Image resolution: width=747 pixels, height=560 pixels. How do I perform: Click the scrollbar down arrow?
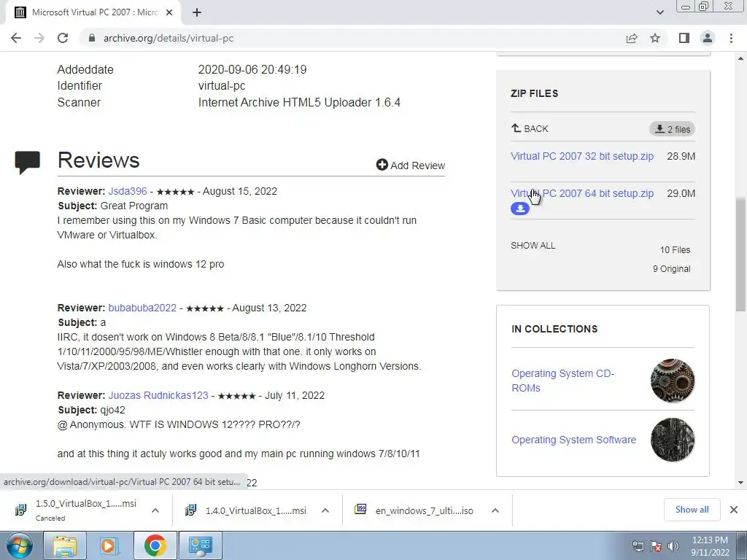pos(741,483)
